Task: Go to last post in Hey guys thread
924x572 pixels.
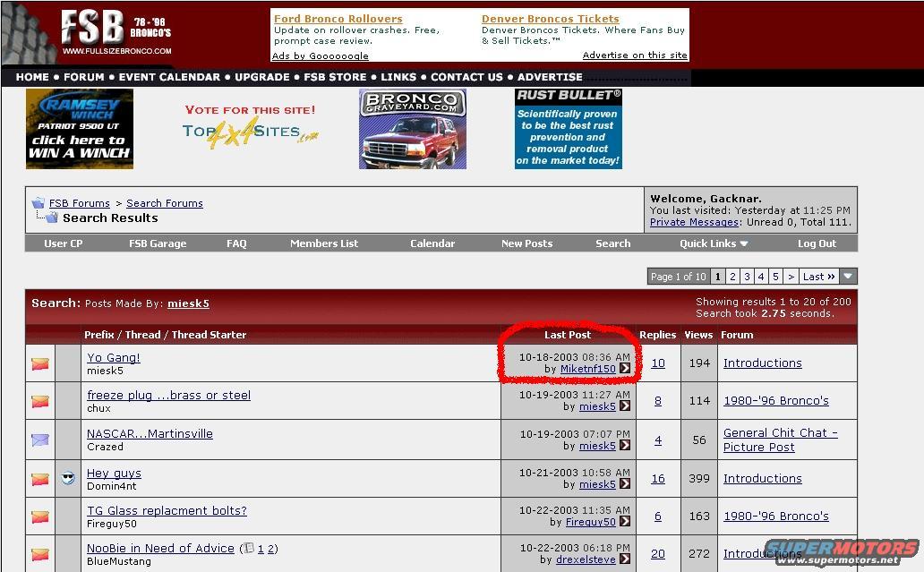Action: (x=625, y=483)
